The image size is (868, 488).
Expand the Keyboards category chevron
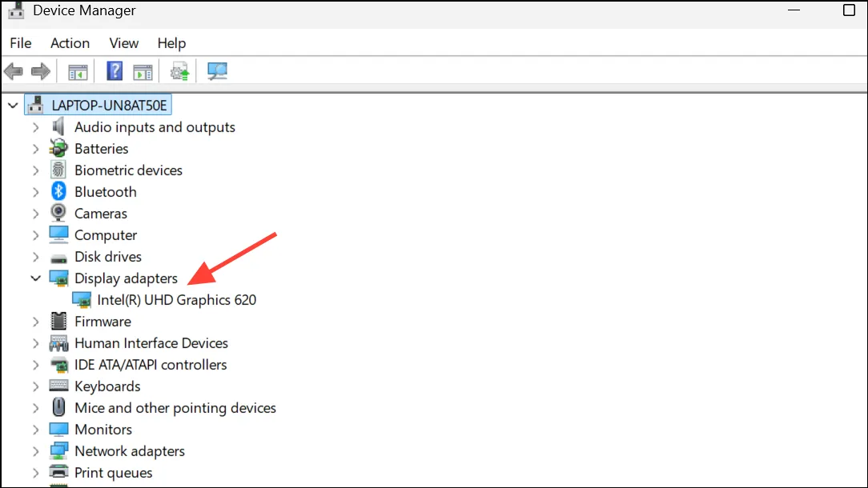pyautogui.click(x=35, y=386)
